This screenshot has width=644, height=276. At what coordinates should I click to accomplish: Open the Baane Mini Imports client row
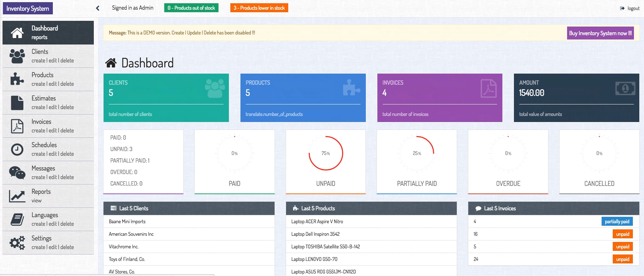pos(127,221)
